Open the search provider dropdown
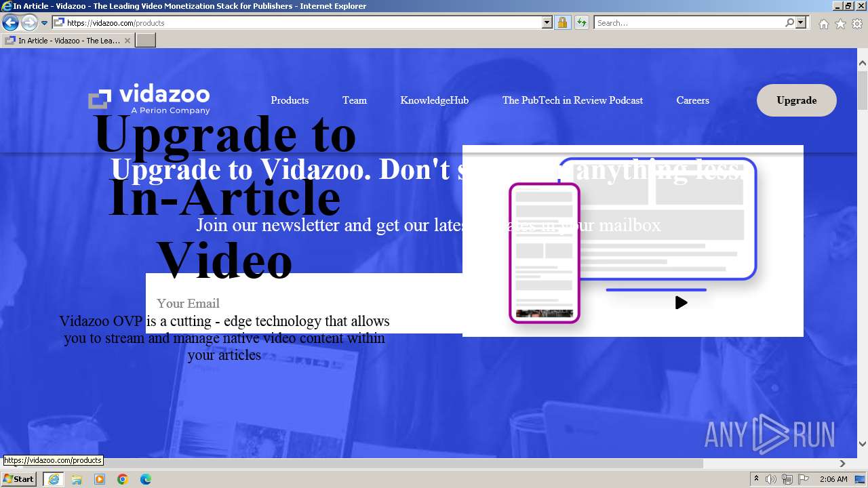 click(801, 23)
